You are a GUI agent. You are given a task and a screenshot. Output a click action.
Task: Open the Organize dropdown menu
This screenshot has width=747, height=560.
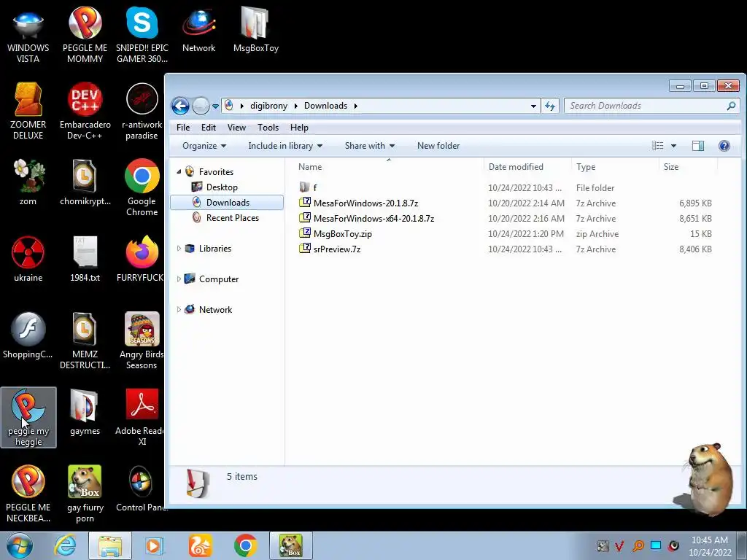[x=204, y=146]
